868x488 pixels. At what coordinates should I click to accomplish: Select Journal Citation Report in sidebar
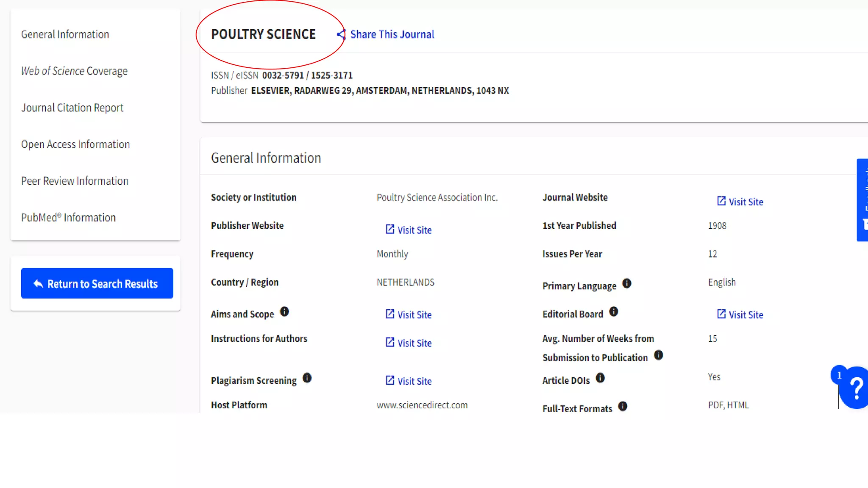click(x=72, y=108)
